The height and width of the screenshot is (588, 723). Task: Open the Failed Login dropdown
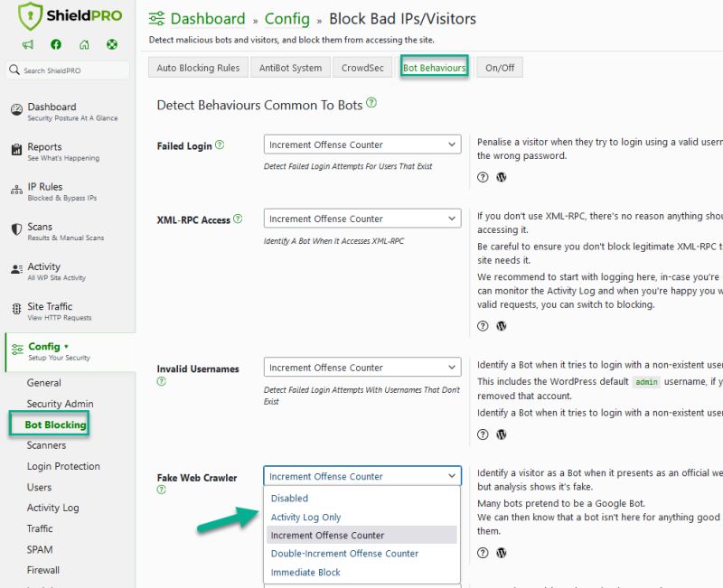tap(362, 145)
